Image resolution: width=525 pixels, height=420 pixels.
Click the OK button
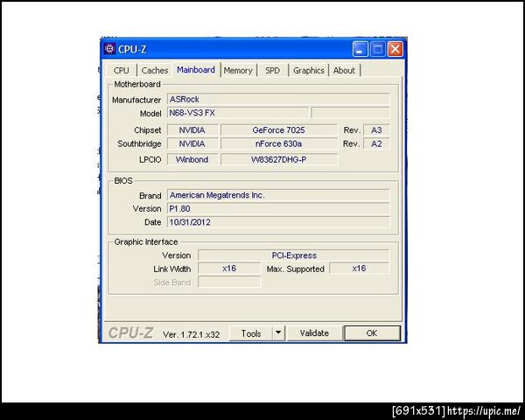click(x=372, y=333)
